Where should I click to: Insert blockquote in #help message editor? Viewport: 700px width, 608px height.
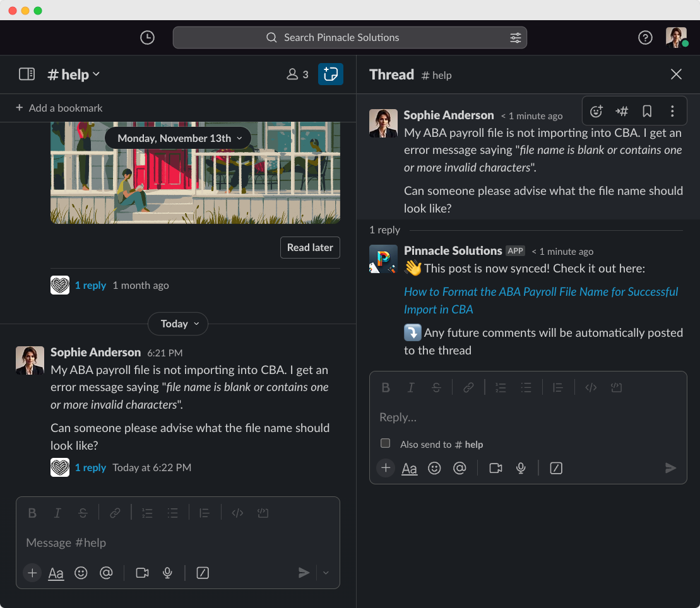coord(205,513)
